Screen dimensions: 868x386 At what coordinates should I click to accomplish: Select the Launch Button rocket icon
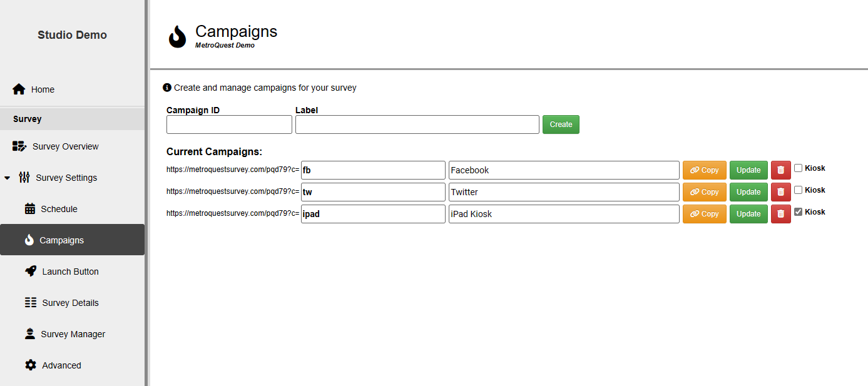point(30,271)
